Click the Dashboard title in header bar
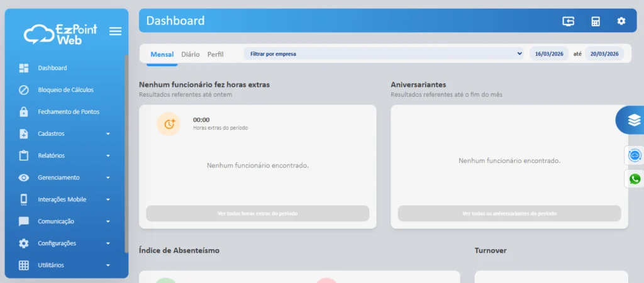This screenshot has height=283, width=644. (x=175, y=21)
